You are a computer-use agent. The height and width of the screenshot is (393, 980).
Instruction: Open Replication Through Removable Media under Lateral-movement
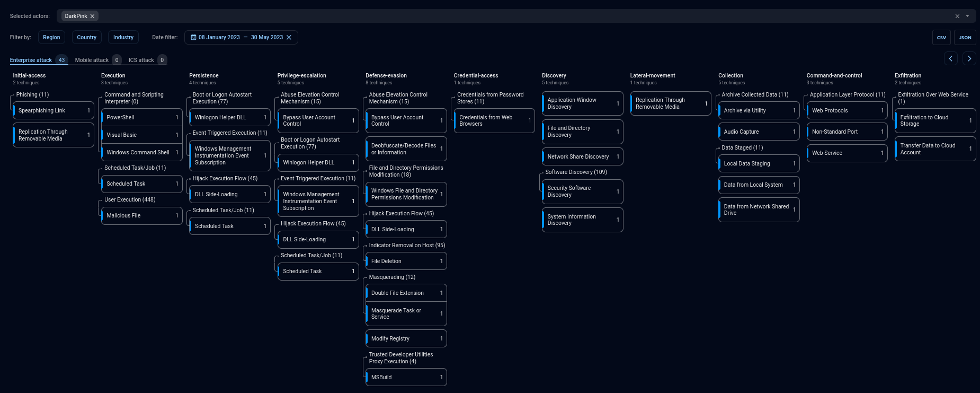coord(671,103)
